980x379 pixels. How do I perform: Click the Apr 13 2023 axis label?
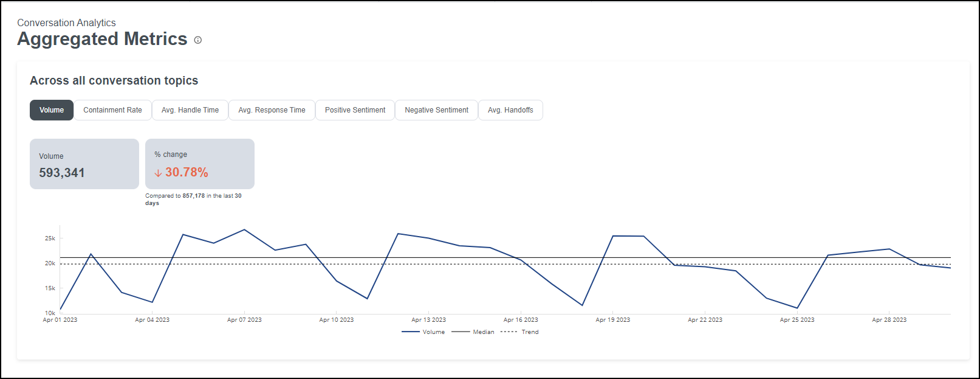pos(428,320)
